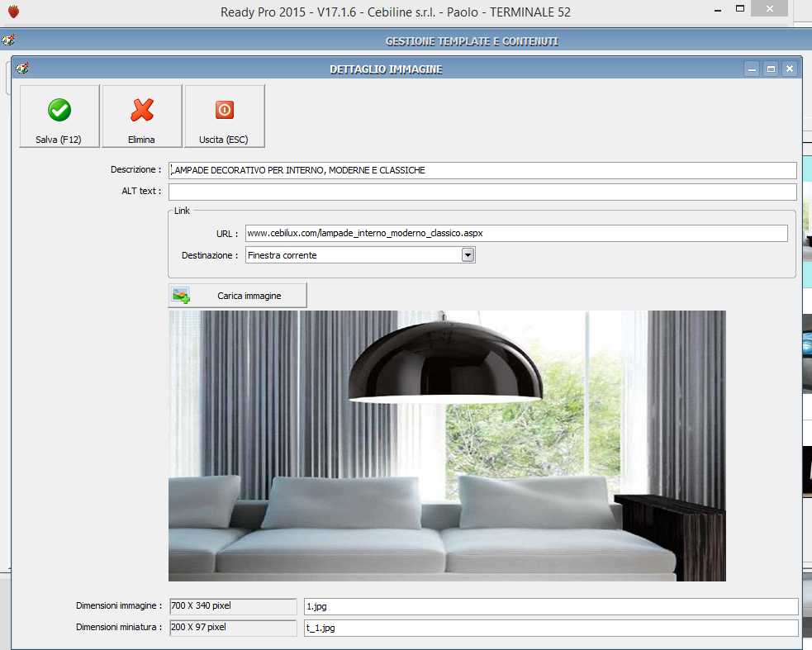The height and width of the screenshot is (650, 812).
Task: Close the Dettaglio Immagine dialog
Action: click(x=790, y=69)
